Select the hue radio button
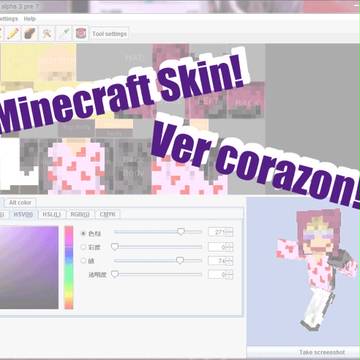Screen dimensions: 360x360 point(83,233)
